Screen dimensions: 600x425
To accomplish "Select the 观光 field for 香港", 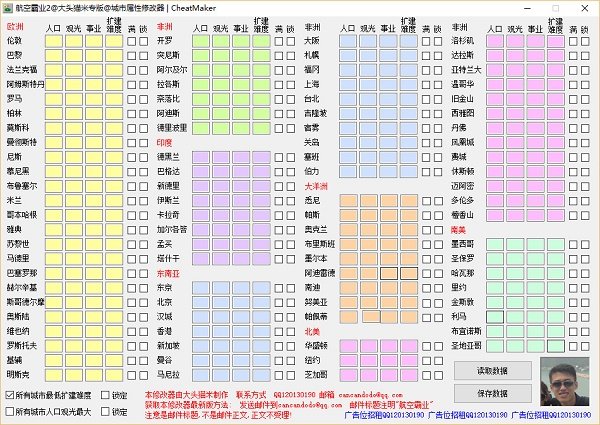I will pos(221,332).
